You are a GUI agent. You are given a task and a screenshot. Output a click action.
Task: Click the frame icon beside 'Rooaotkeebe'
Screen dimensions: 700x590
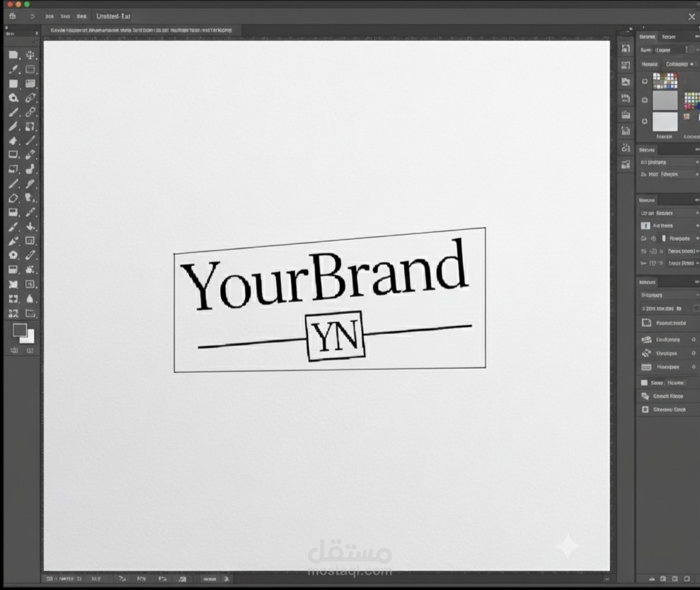646,323
